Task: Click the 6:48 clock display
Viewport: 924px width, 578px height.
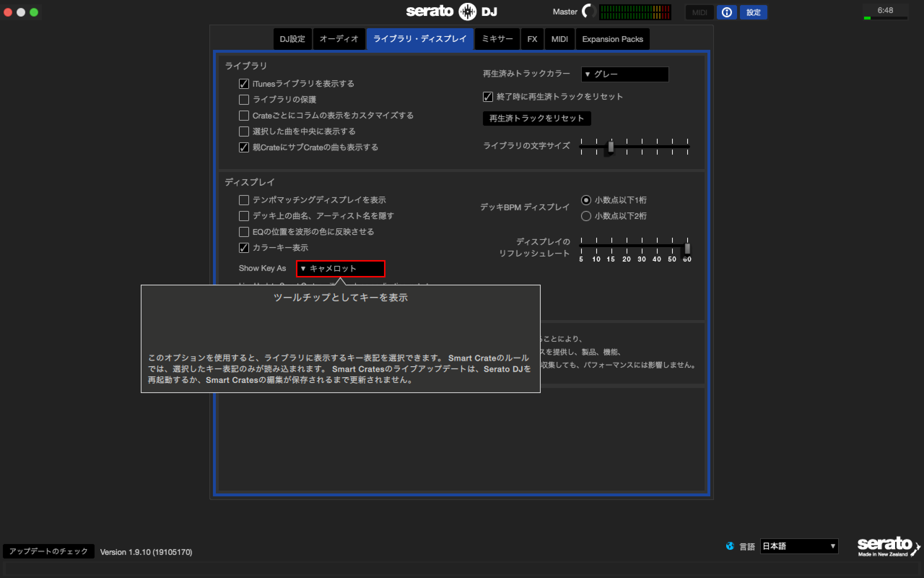Action: (885, 10)
